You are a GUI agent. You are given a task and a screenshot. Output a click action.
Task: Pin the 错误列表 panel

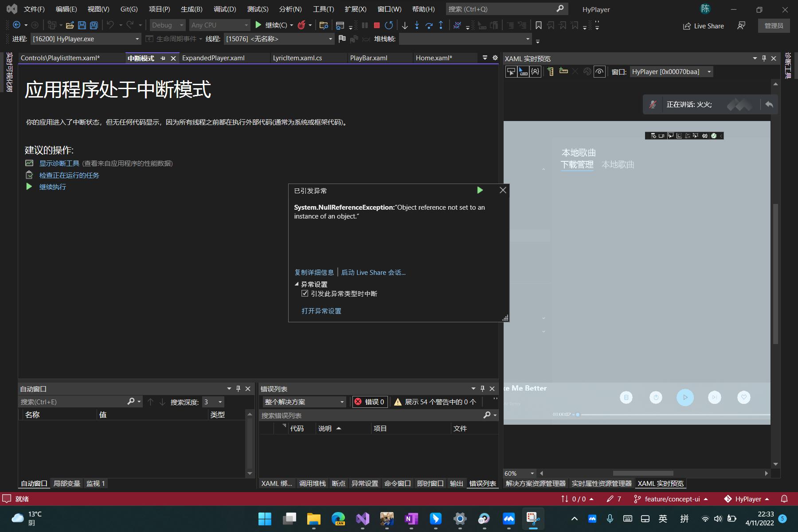482,389
